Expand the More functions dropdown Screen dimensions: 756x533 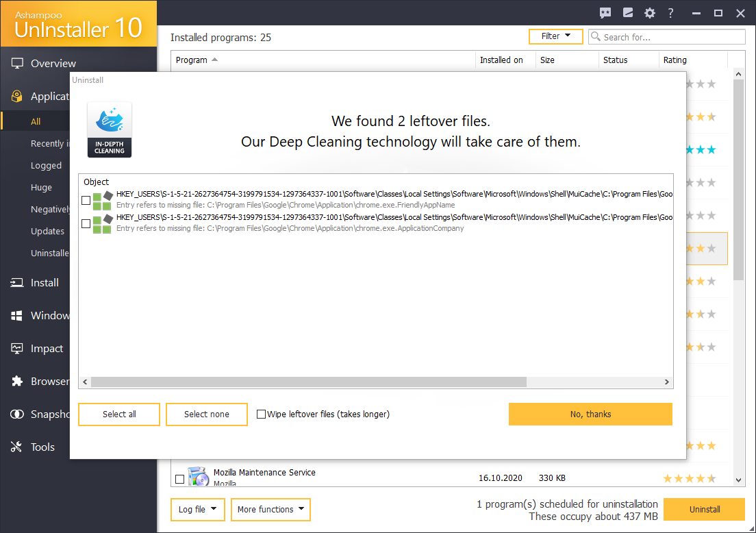click(x=270, y=510)
